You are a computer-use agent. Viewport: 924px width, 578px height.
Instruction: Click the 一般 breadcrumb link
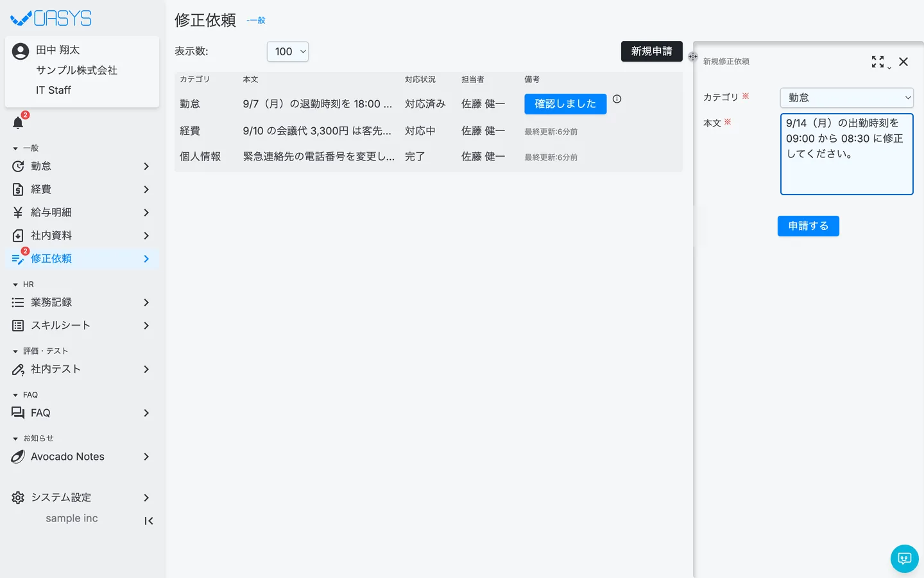[x=256, y=21]
